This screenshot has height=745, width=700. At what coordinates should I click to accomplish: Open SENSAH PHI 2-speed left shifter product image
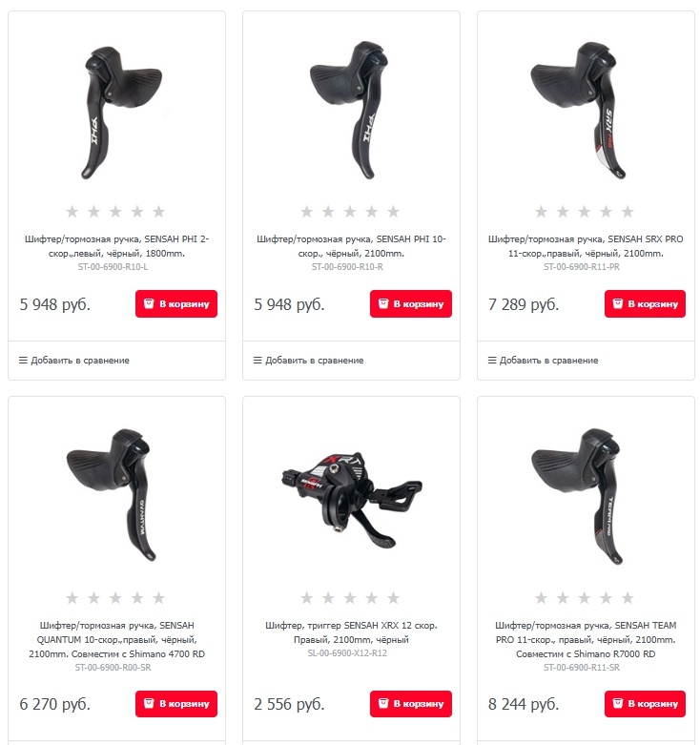121,113
